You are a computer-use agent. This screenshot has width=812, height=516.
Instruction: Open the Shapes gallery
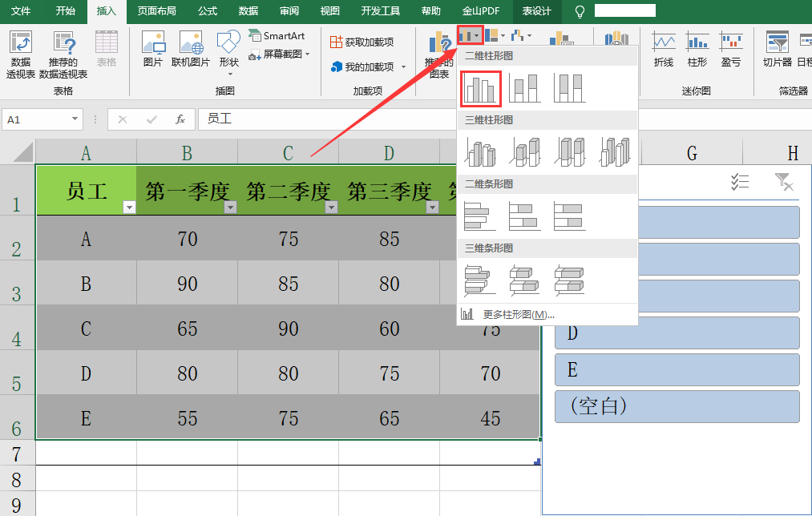click(x=229, y=52)
